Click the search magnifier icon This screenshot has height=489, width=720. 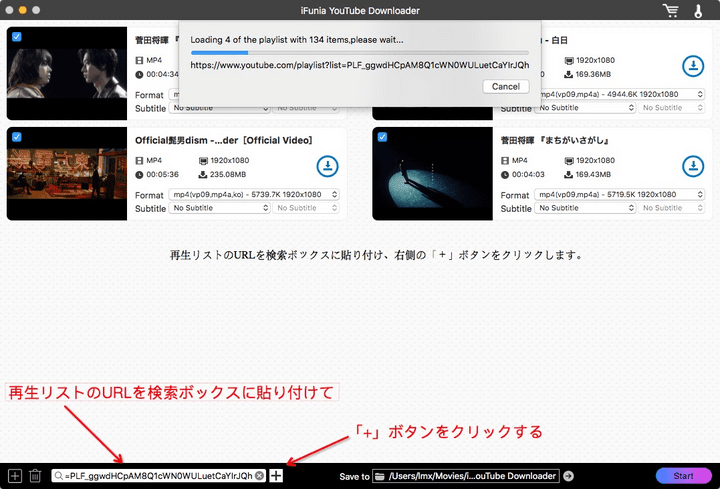(x=59, y=476)
